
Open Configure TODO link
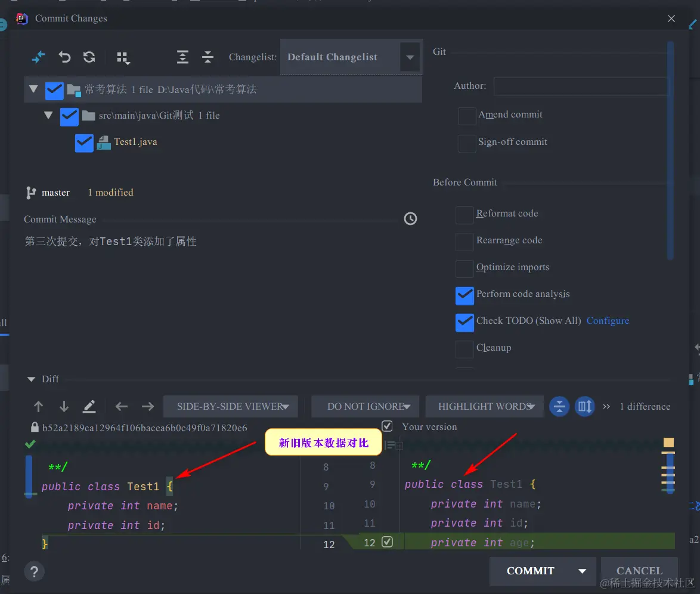tap(608, 321)
